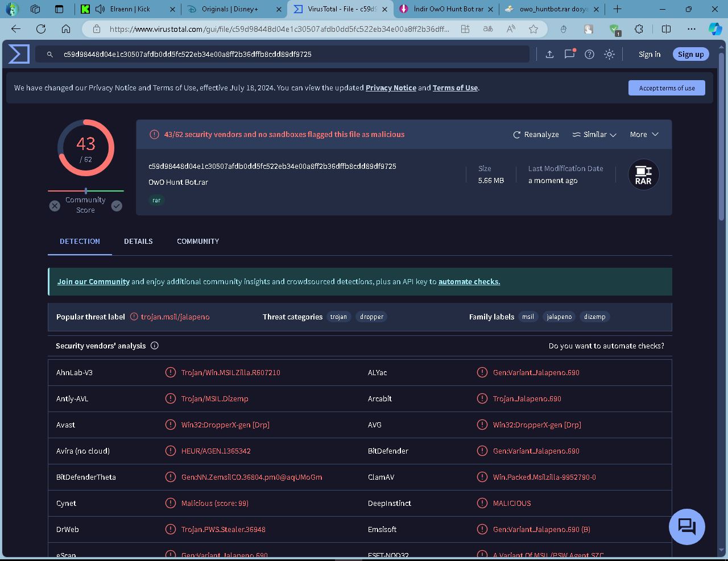Switch to the COMMUNITY tab
The height and width of the screenshot is (561, 728).
tap(198, 242)
